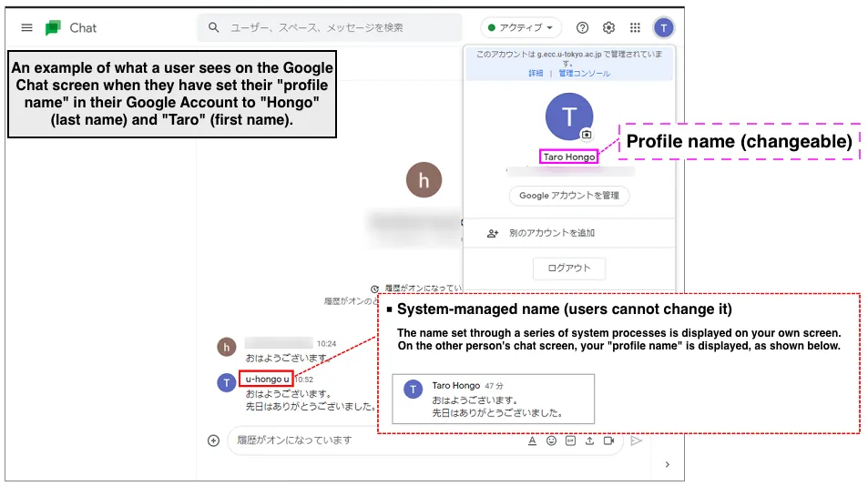Click the 10:24 message timestamp
Screen dimensions: 868x486
point(326,344)
